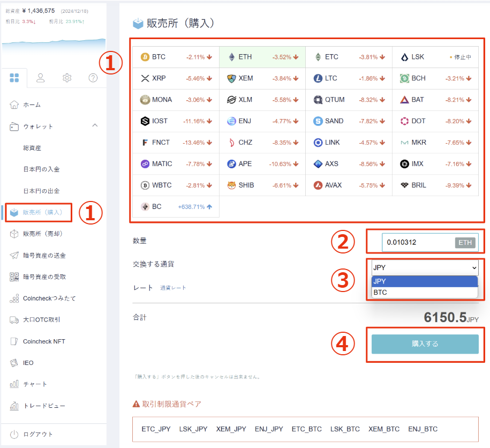Select the WBTC coin cell
490x448 pixels.
click(176, 185)
